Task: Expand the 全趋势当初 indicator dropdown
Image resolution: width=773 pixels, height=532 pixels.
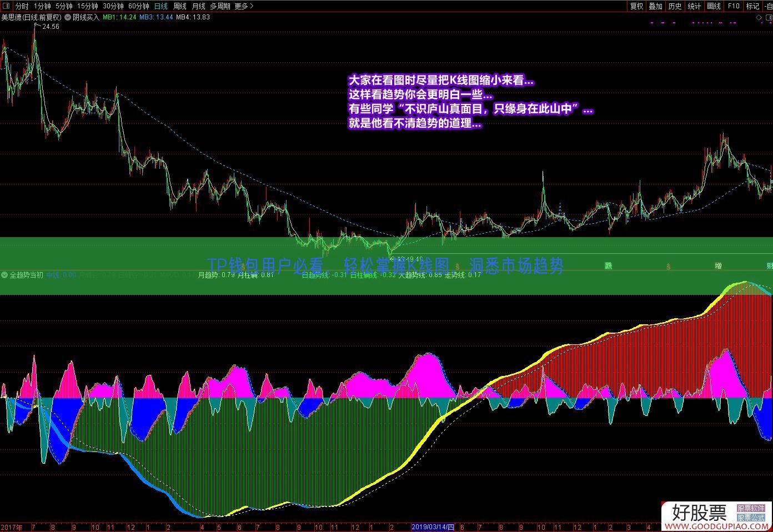Action: (x=5, y=275)
